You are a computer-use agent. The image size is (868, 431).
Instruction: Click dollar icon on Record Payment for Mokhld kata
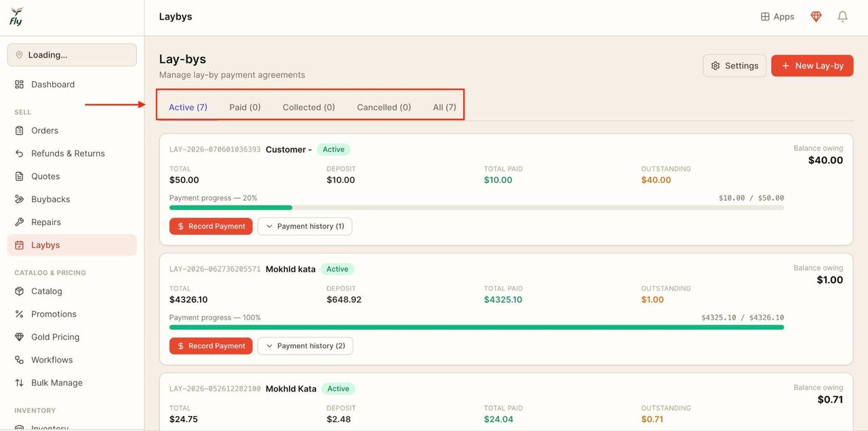coord(181,346)
